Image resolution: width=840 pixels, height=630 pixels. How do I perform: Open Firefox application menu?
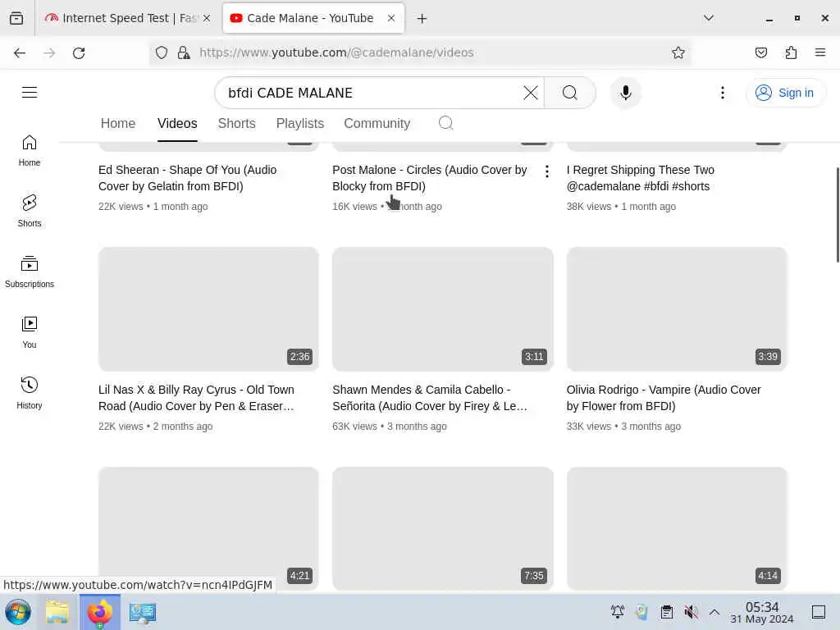[820, 52]
